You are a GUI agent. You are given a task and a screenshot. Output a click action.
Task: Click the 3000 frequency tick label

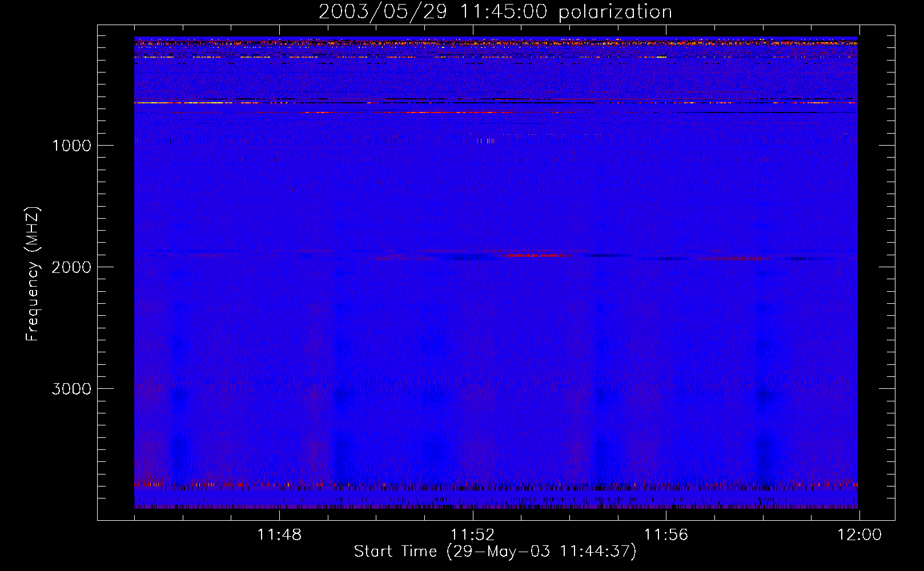coord(71,389)
